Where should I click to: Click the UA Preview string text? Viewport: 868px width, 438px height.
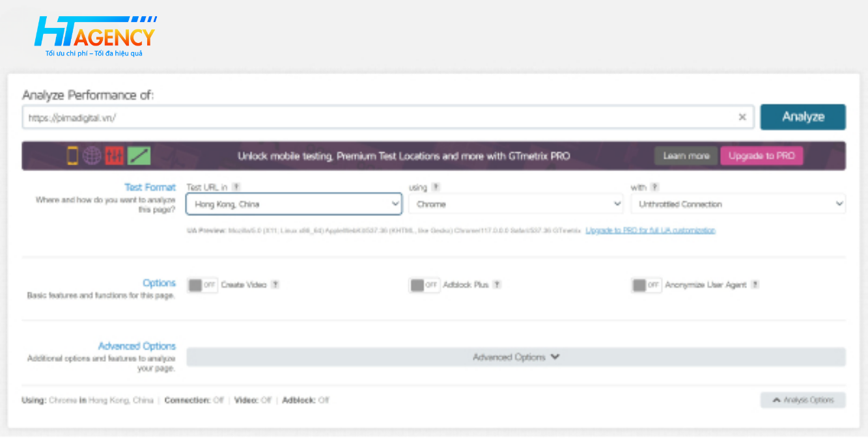384,230
